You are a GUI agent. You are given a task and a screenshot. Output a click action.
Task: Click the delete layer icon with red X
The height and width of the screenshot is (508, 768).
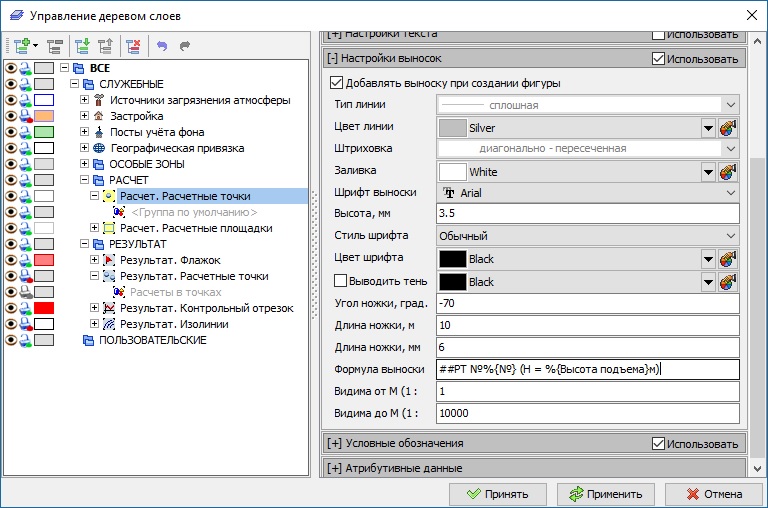[x=132, y=45]
